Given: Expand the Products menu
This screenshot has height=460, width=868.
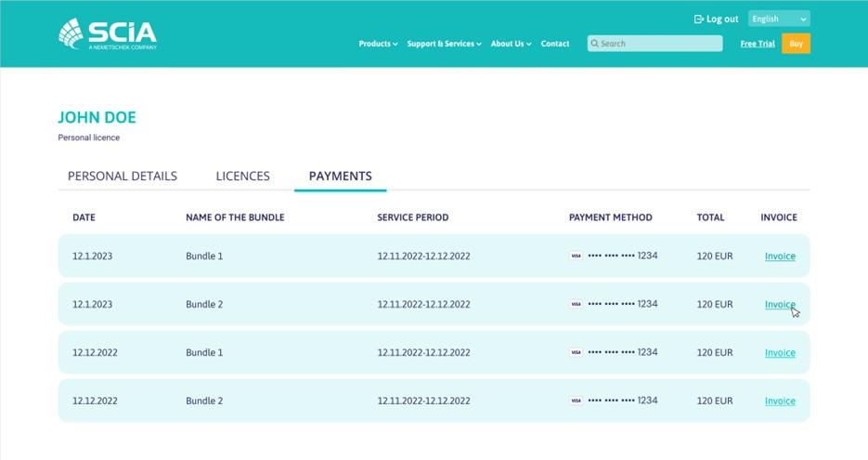Looking at the screenshot, I should [378, 44].
